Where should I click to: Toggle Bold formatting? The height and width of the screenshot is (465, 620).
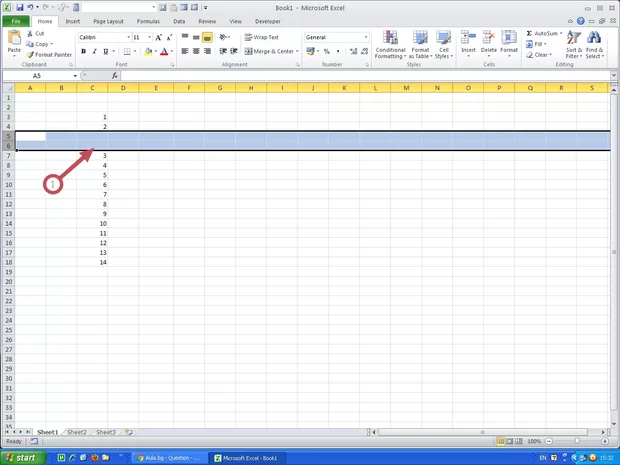[83, 51]
